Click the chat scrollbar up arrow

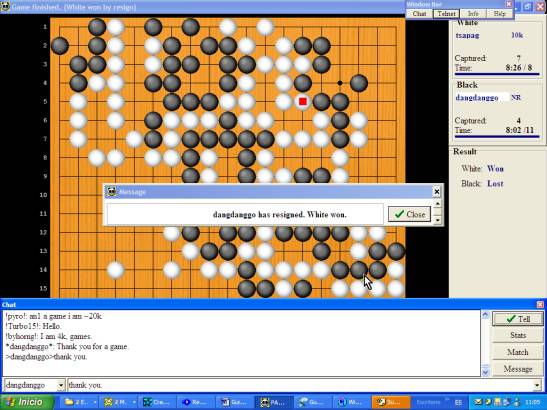pyautogui.click(x=485, y=315)
